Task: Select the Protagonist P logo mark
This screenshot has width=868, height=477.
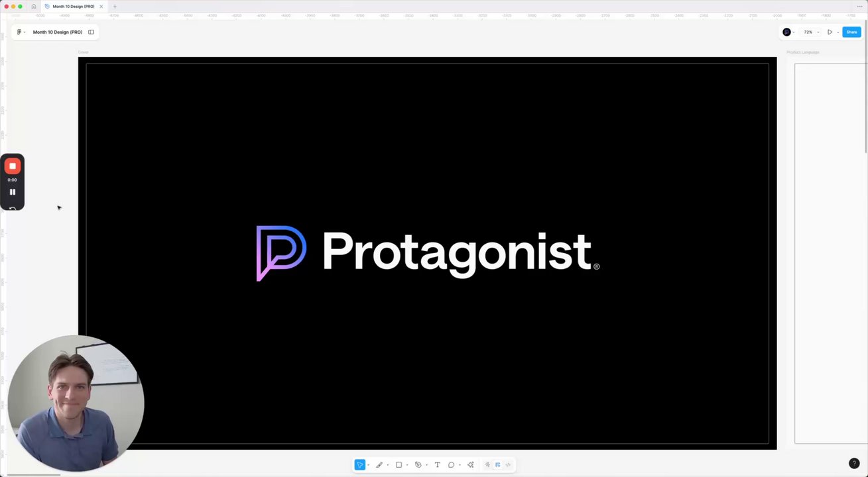Action: (x=281, y=253)
